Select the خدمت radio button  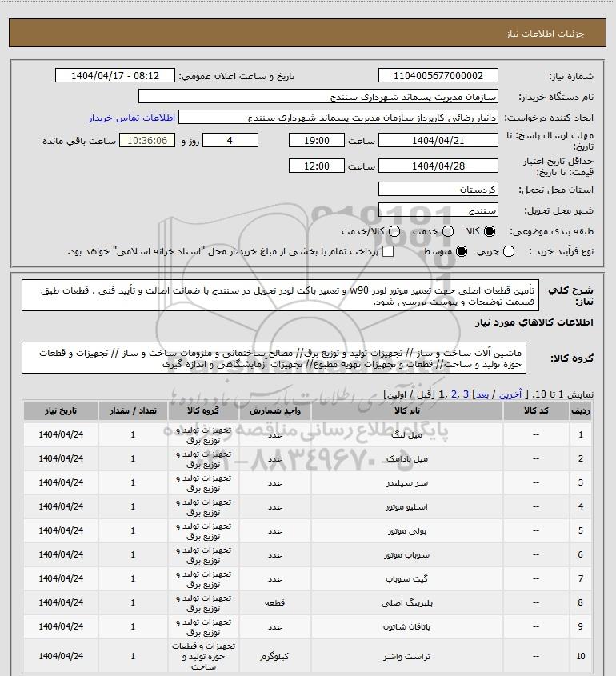(x=448, y=231)
